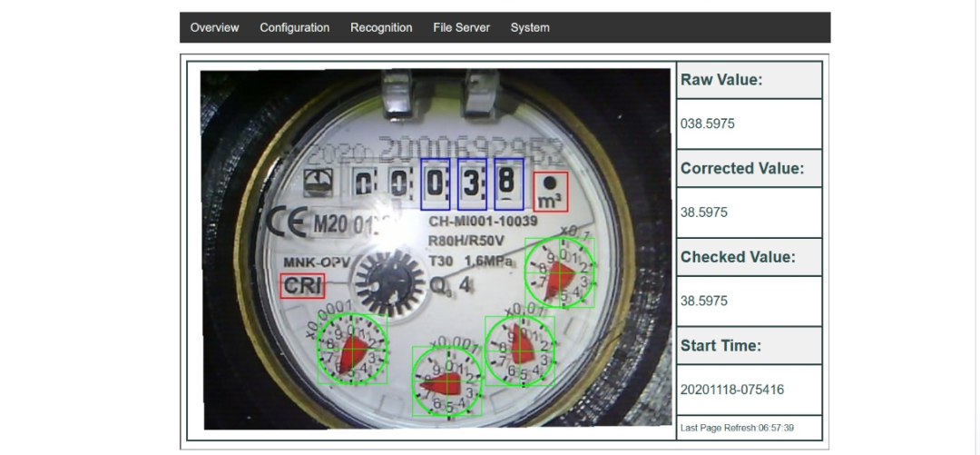980x455 pixels.
Task: Open the Recognition menu
Action: coord(381,27)
